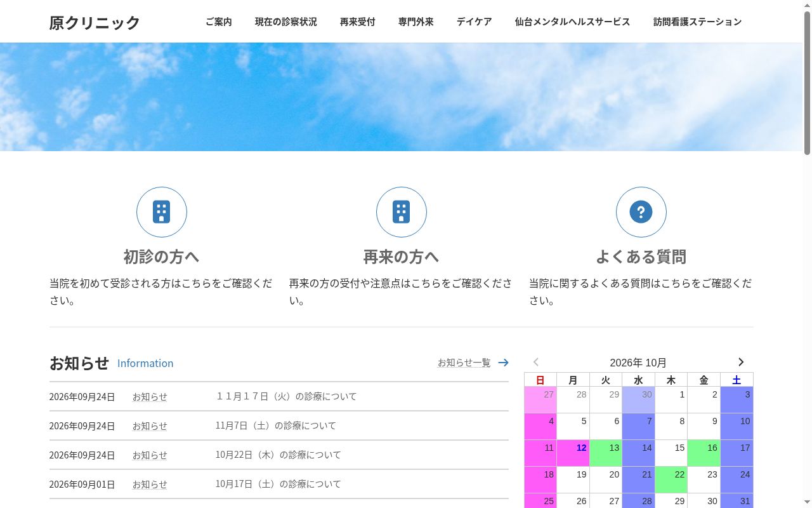The image size is (812, 508).
Task: Open the 専門外来 navigation item
Action: tap(416, 22)
